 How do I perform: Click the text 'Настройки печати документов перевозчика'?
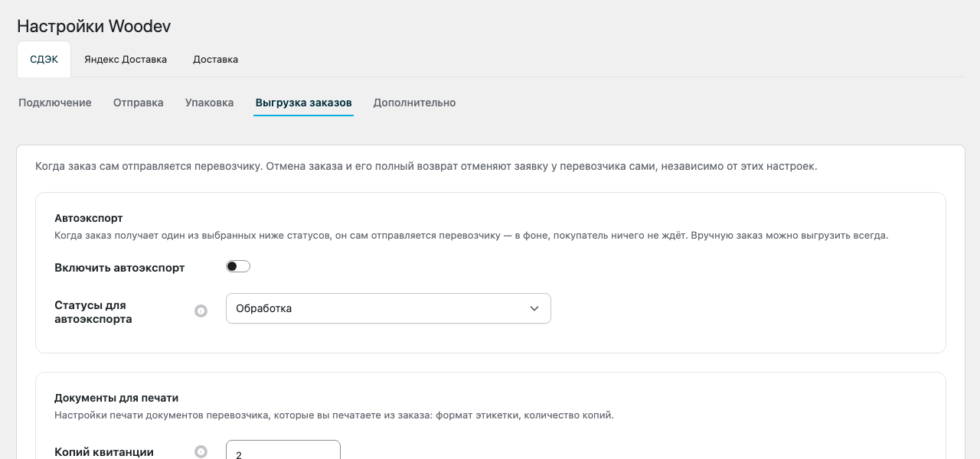(159, 415)
